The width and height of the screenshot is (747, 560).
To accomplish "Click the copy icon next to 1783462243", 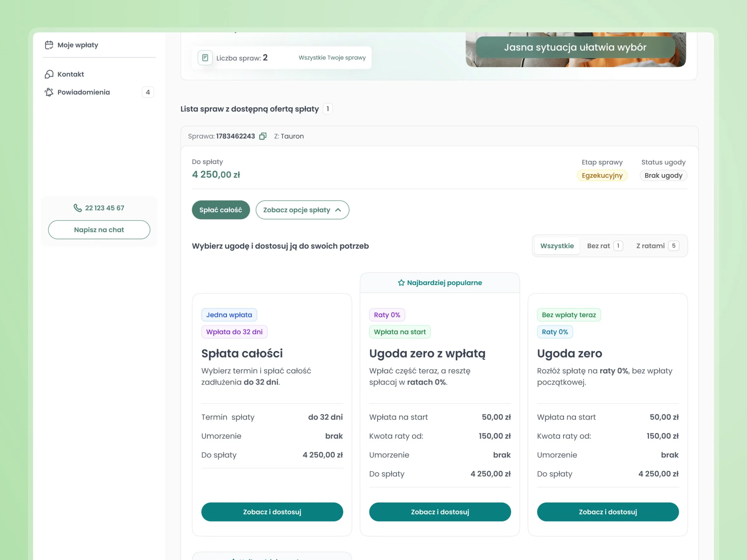I will click(x=263, y=136).
